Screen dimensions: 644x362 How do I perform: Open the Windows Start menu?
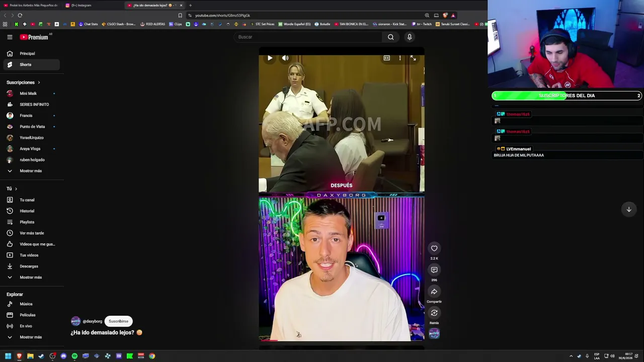click(8, 356)
